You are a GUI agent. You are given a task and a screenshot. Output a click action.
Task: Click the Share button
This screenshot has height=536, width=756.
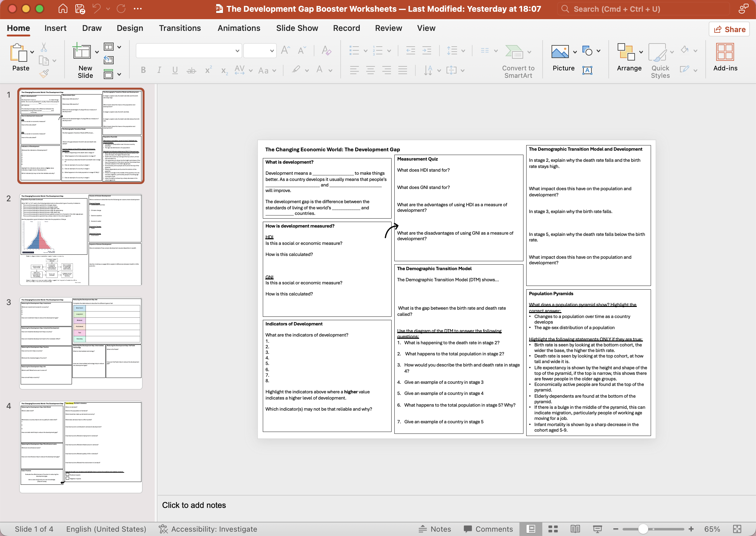click(x=729, y=29)
